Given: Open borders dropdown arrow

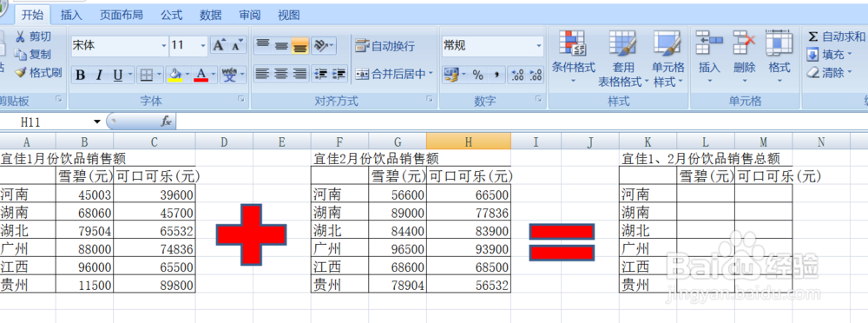Looking at the screenshot, I should pos(160,75).
